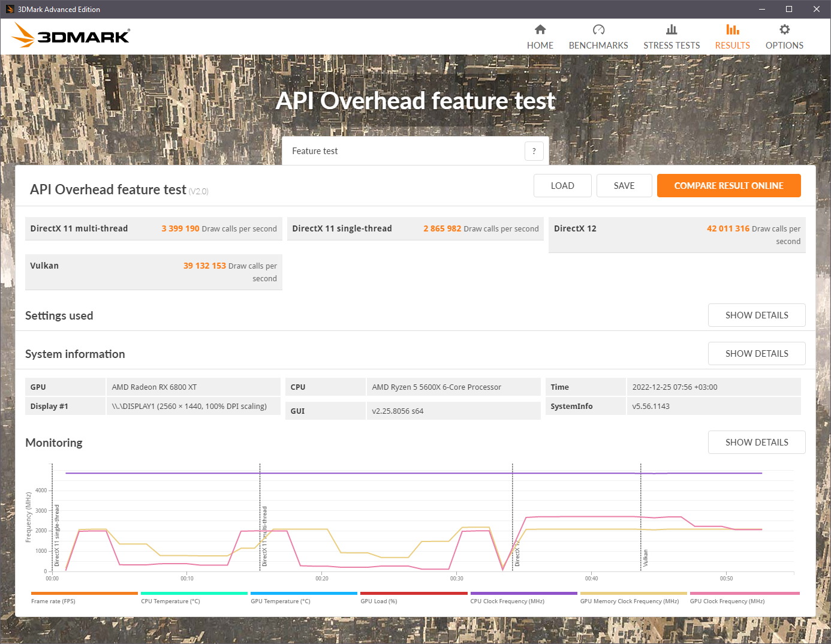The height and width of the screenshot is (644, 831).
Task: Toggle GPU Clock Frequency legend swatch
Action: 745,594
